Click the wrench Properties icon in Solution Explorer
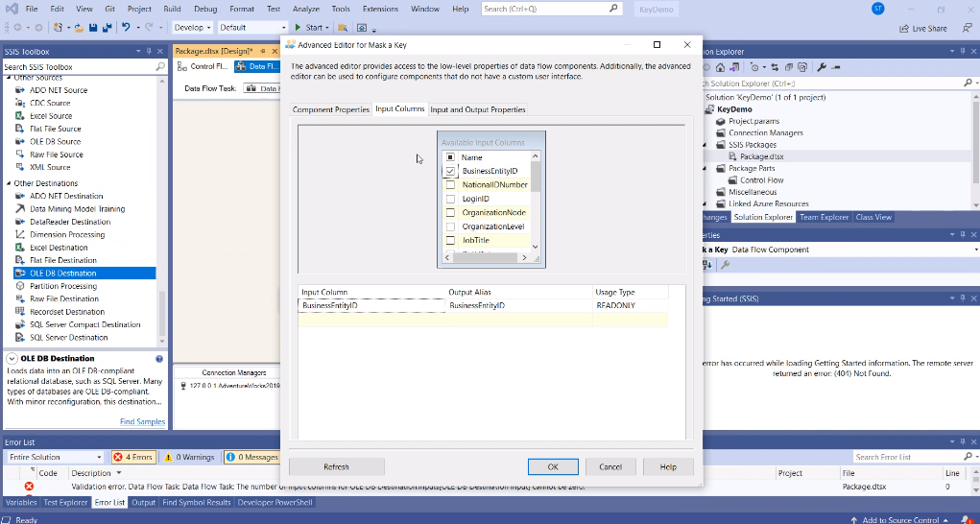 coord(822,67)
